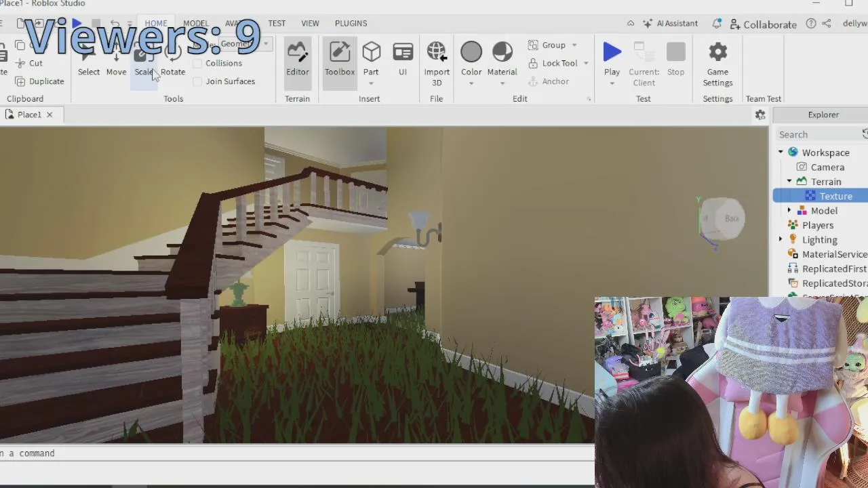Image resolution: width=868 pixels, height=488 pixels.
Task: Switch to the TEST ribbon tab
Action: pos(277,23)
